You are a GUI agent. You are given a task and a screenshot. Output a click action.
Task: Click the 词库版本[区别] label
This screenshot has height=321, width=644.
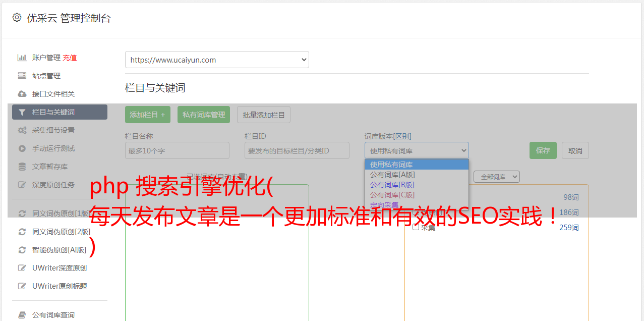click(x=388, y=136)
